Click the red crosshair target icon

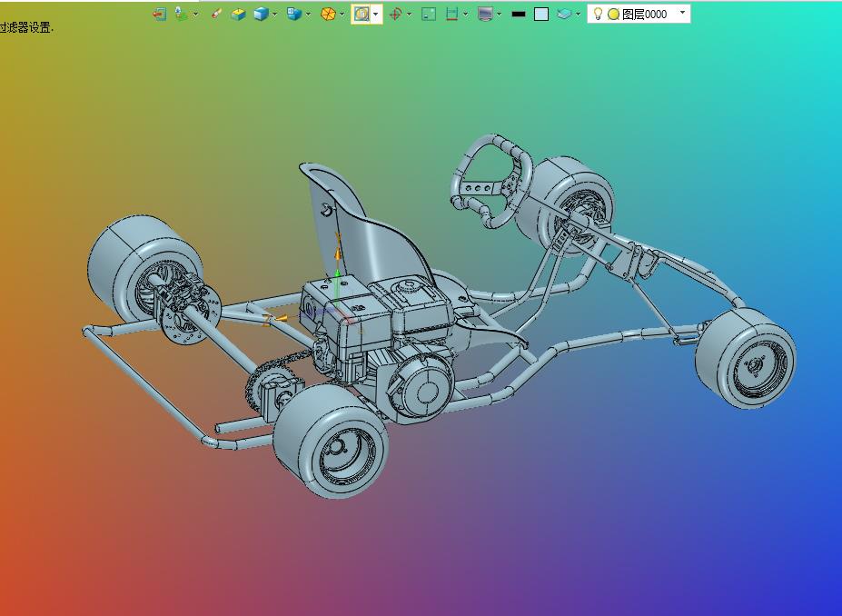pos(396,14)
